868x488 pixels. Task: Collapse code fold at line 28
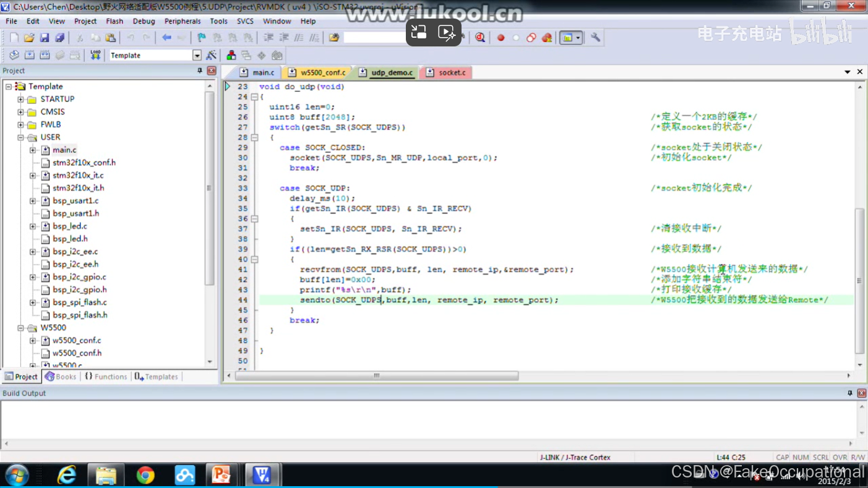[x=254, y=137]
